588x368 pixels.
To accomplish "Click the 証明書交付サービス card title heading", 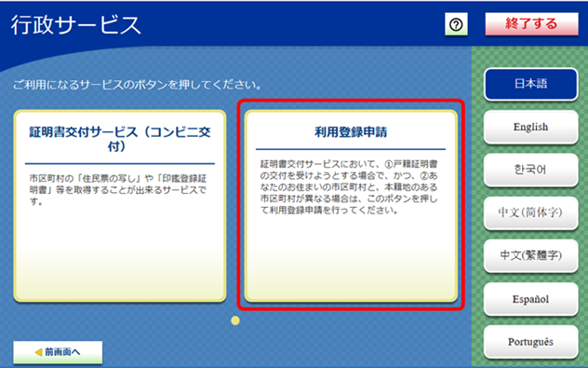I will 120,139.
